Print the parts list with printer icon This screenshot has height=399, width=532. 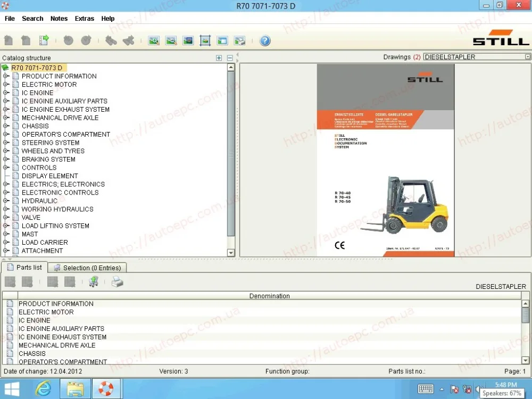[117, 282]
